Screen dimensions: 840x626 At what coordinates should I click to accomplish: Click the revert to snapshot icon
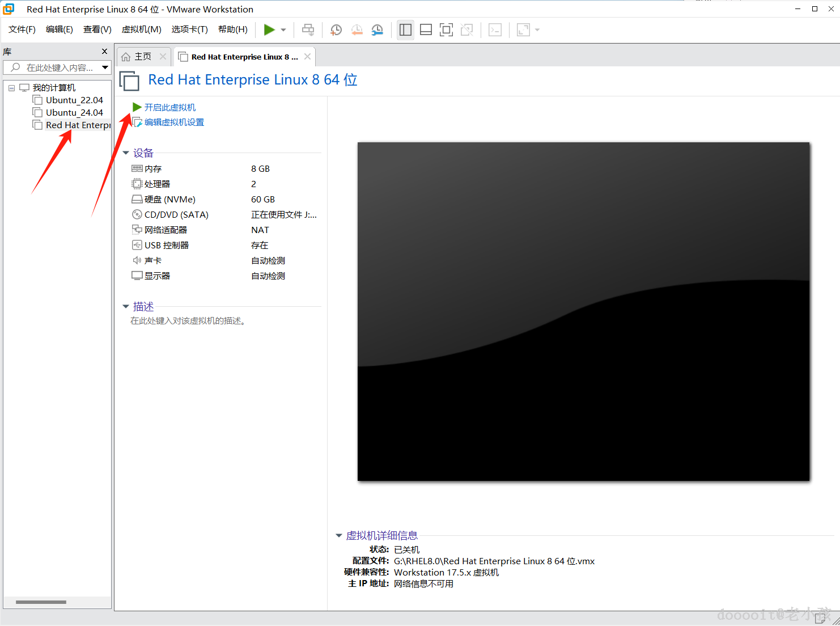point(357,29)
